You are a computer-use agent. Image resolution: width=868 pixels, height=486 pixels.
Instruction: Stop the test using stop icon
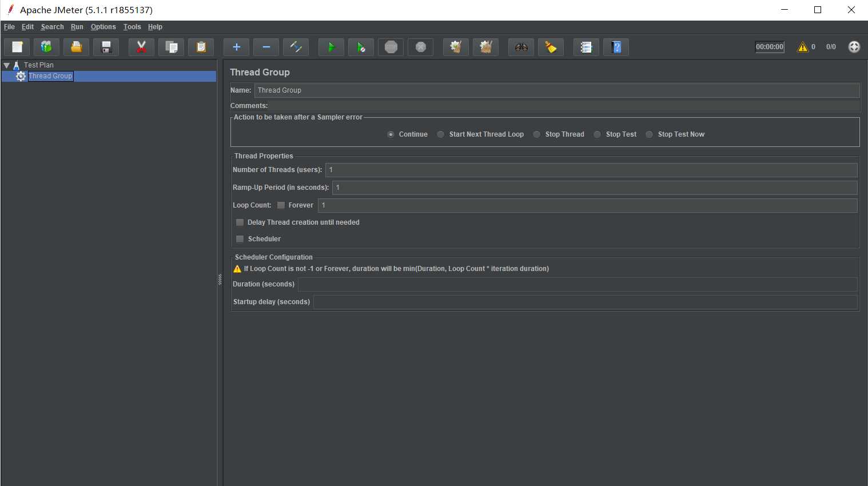[391, 47]
